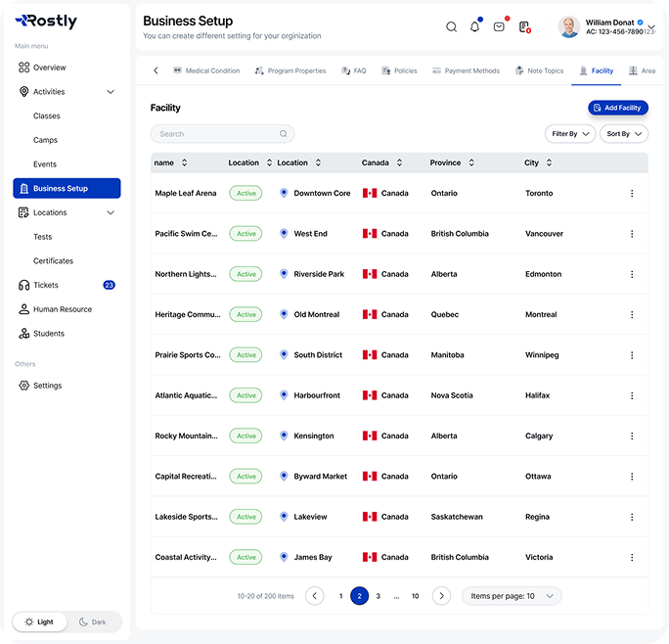669x644 pixels.
Task: Open Camps submenu item
Action: tap(45, 140)
